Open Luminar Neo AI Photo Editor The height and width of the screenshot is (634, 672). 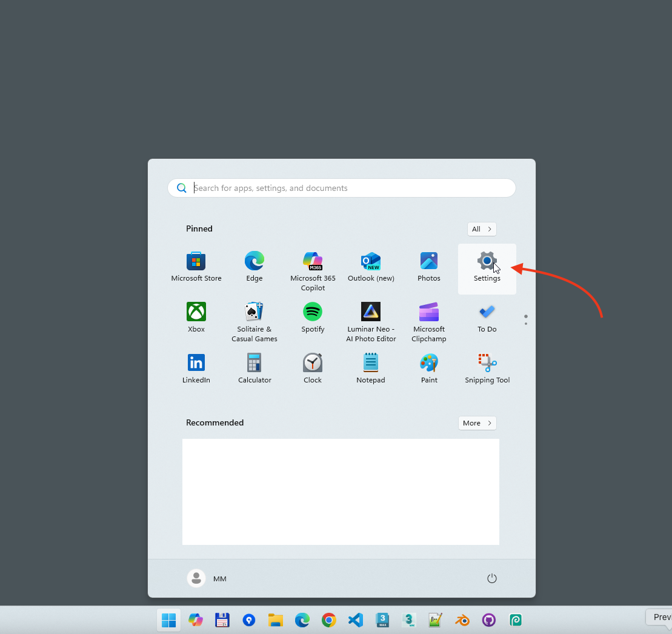coord(371,322)
